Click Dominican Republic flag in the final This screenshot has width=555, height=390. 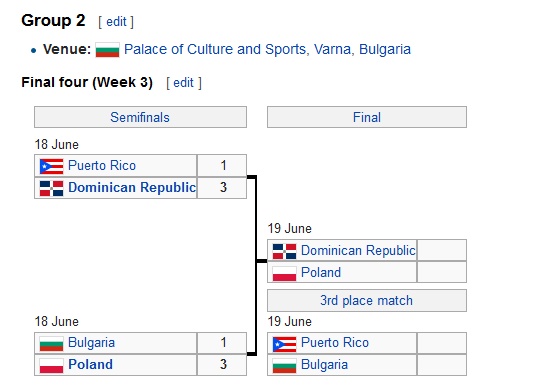coord(284,251)
